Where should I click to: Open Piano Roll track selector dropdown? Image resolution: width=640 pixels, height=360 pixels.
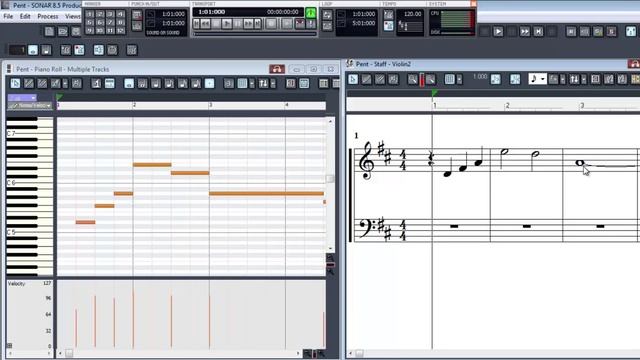tap(22, 98)
